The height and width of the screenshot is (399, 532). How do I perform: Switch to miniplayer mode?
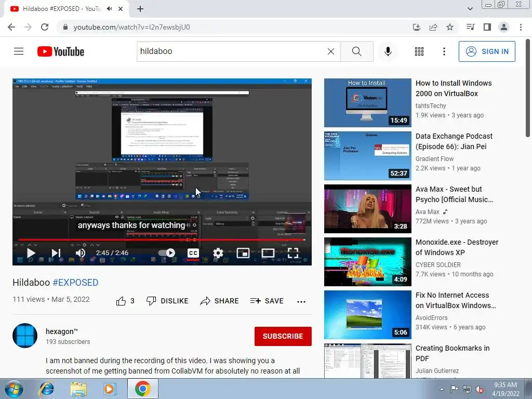pyautogui.click(x=243, y=253)
